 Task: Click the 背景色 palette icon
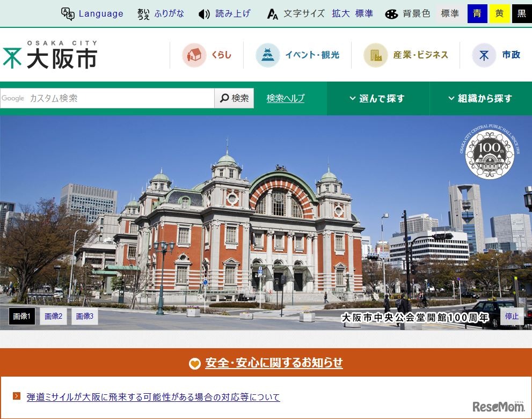[391, 14]
